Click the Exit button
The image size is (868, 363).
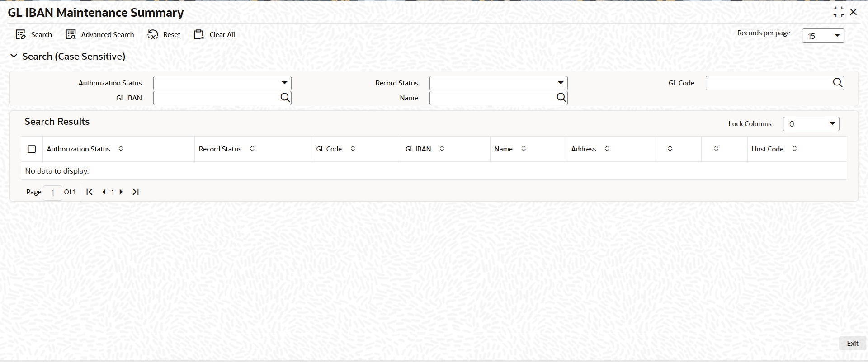click(853, 344)
